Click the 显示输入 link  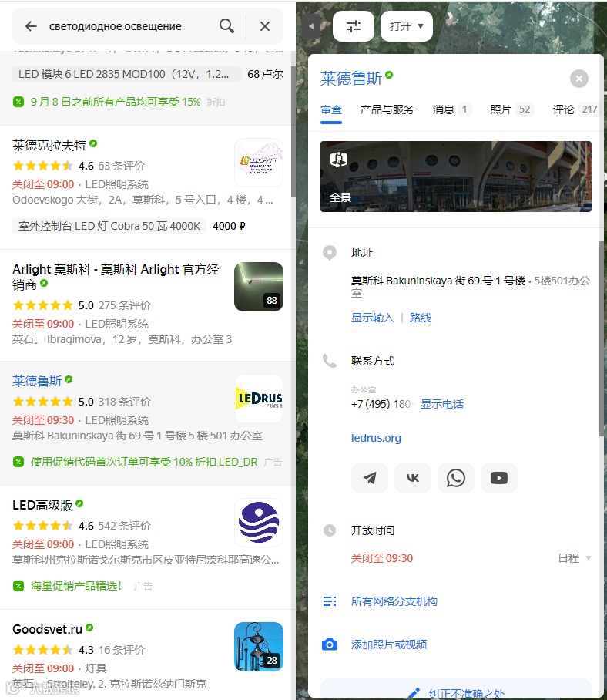[372, 318]
